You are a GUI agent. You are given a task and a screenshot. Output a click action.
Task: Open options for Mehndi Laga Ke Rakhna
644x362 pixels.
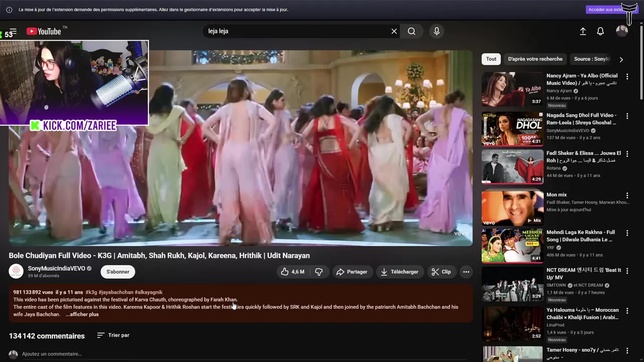[x=627, y=233]
